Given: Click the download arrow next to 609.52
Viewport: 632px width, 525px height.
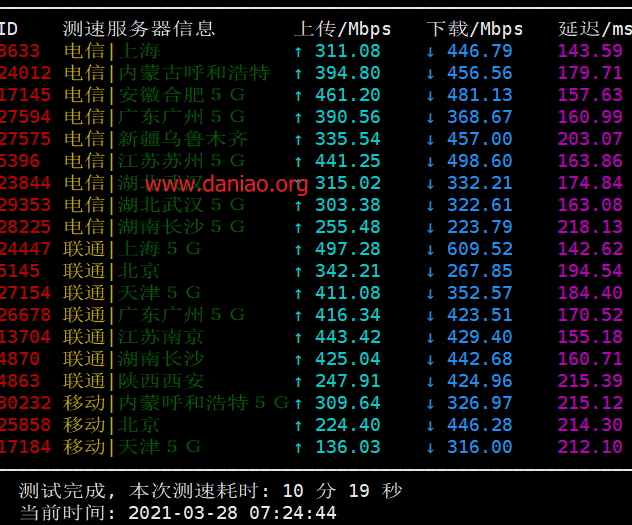Looking at the screenshot, I should point(430,249).
